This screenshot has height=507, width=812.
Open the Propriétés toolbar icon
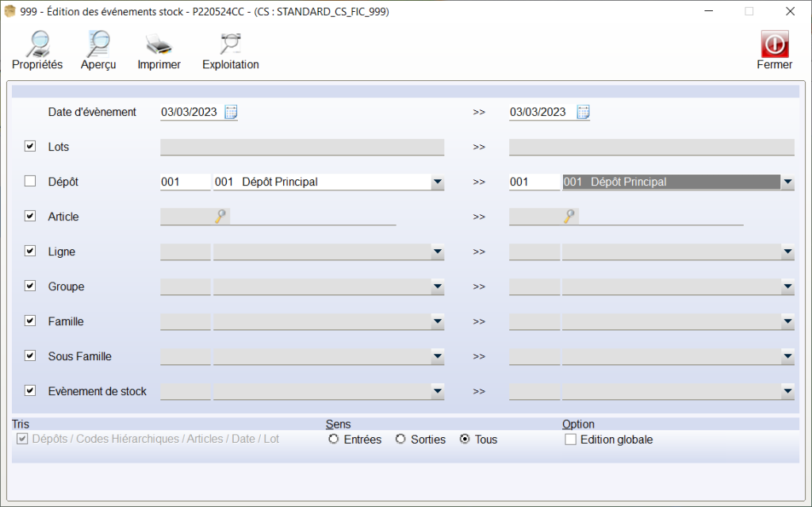pos(37,44)
